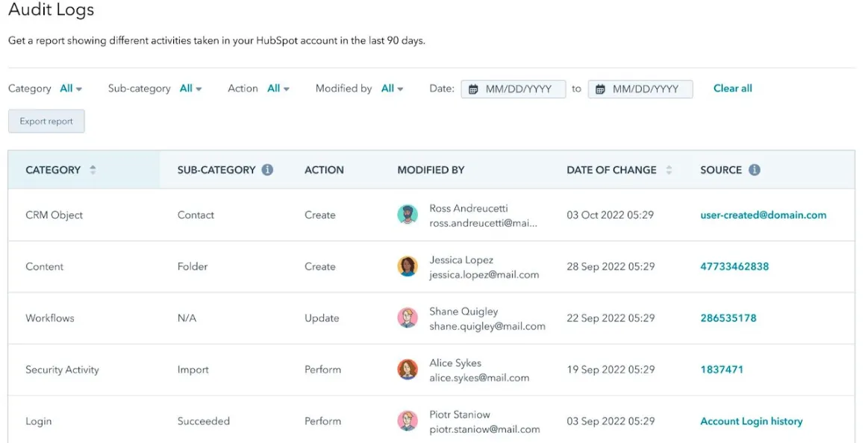Click the Contact sub-category cell

tap(196, 215)
